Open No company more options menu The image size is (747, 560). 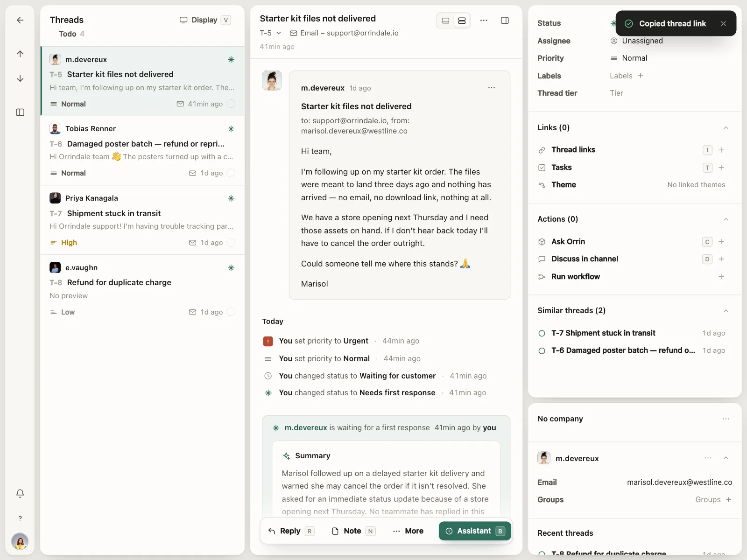[x=726, y=419]
